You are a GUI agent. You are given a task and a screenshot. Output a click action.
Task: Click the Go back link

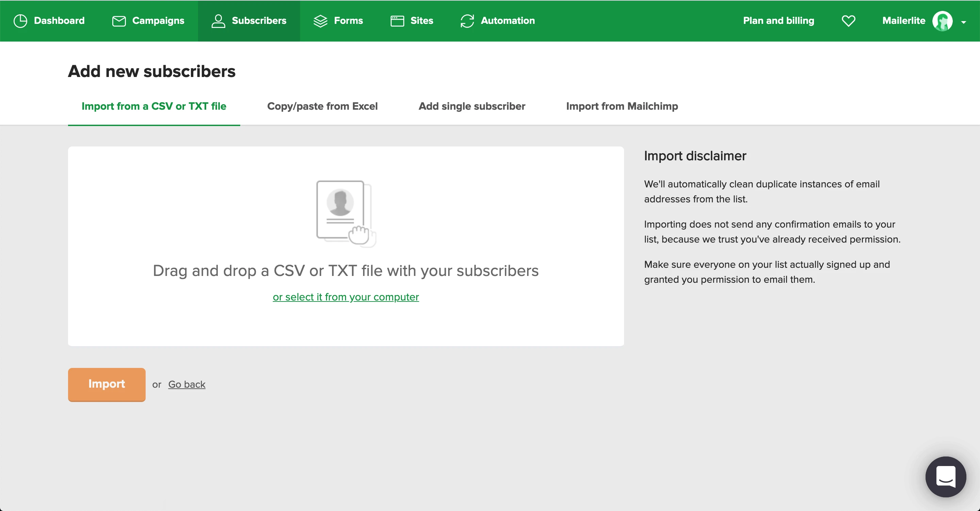(x=186, y=385)
